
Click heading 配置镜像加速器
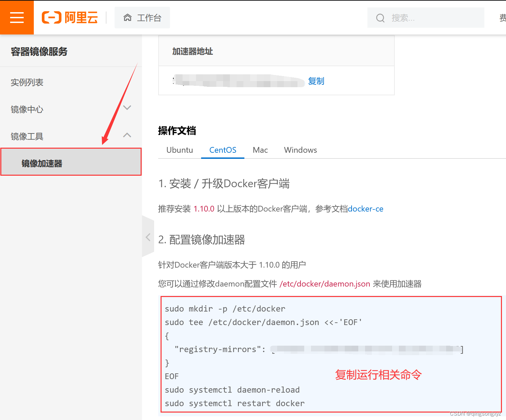[207, 240]
